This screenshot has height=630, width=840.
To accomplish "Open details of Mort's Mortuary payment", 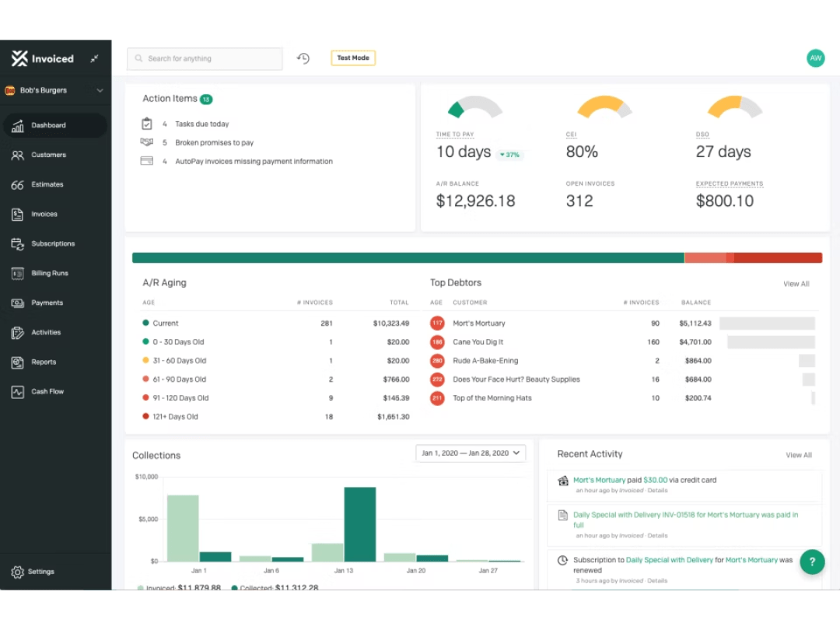I will click(x=657, y=490).
